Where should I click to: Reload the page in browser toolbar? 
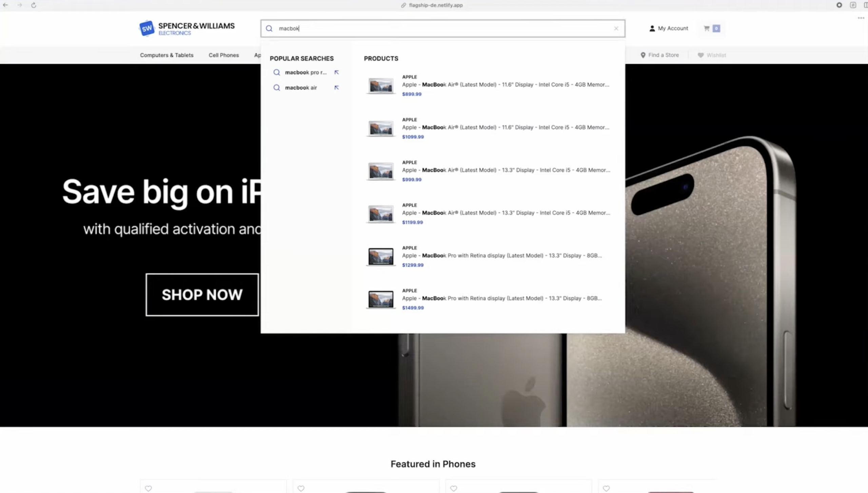[x=34, y=5]
